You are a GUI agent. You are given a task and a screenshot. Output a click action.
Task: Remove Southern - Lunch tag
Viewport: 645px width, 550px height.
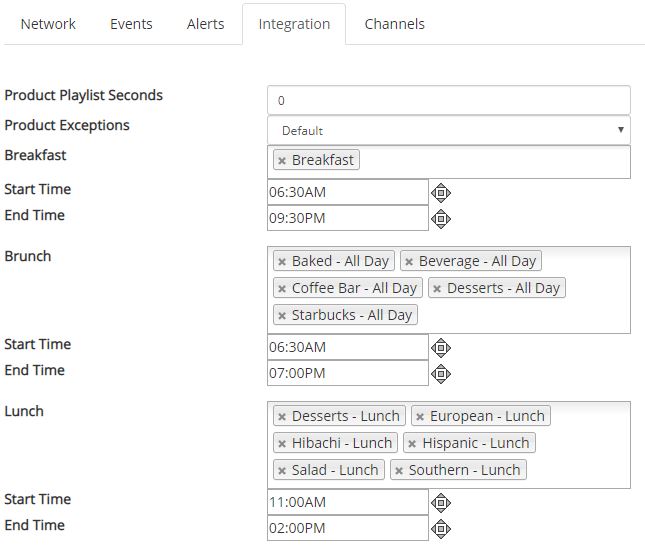pyautogui.click(x=399, y=471)
